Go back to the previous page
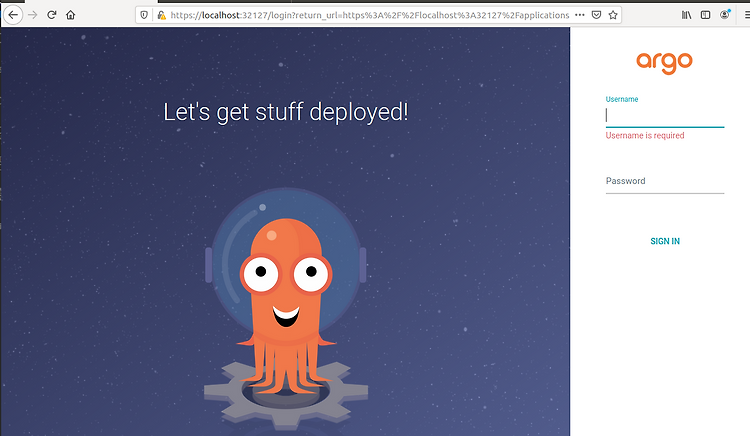The width and height of the screenshot is (750, 436). tap(13, 15)
